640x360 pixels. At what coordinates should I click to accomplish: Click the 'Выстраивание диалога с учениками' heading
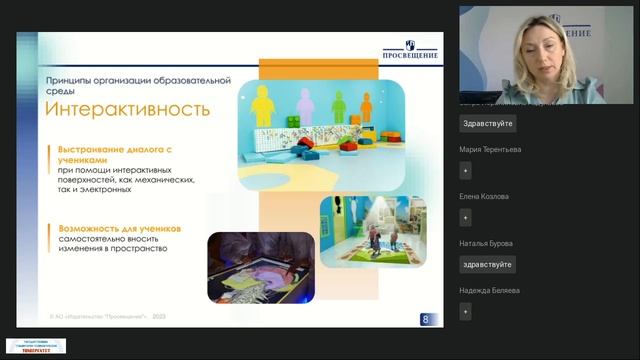115,155
